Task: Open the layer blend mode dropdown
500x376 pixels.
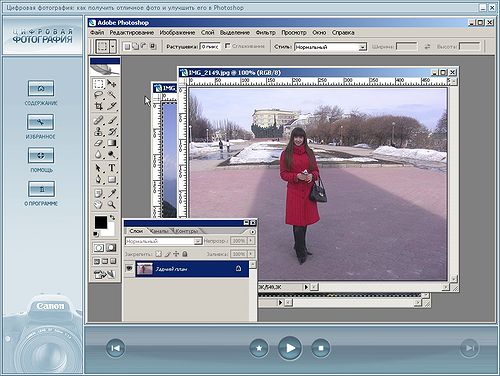Action: pos(198,241)
